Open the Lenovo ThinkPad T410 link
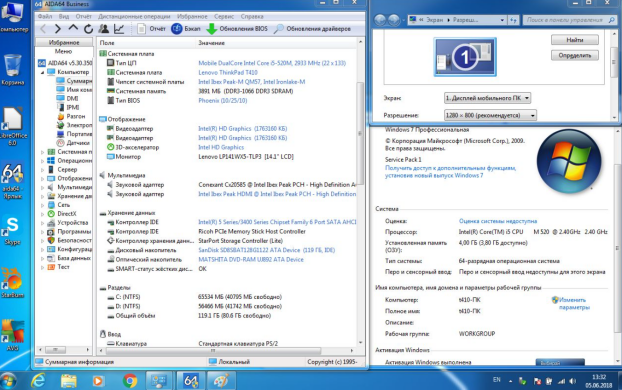622x390 pixels. [228, 73]
